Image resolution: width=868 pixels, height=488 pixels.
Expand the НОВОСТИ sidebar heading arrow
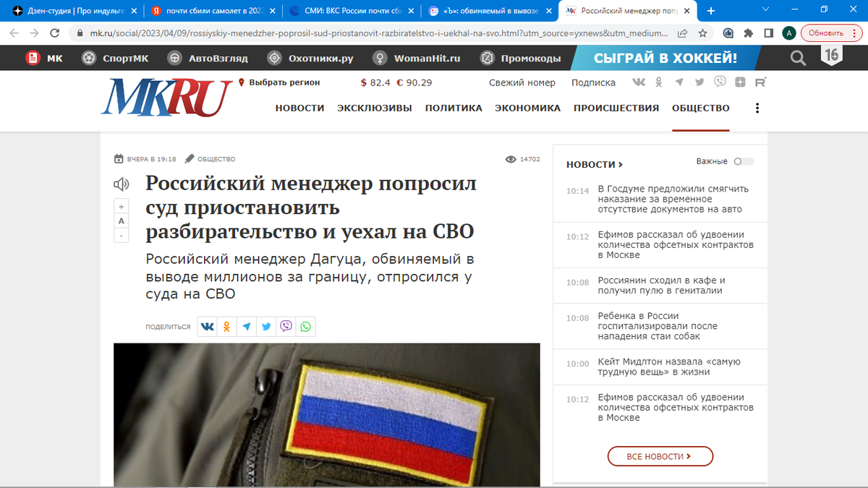[x=621, y=165]
